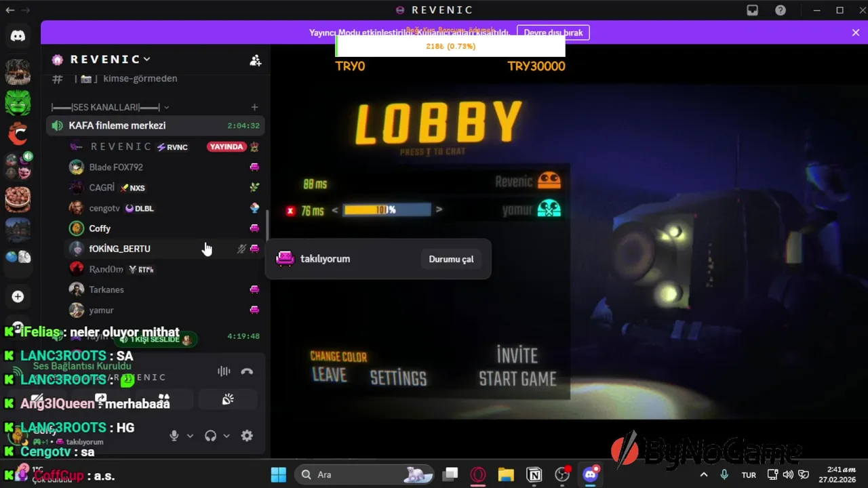Toggle microphone mute in Discord

tap(174, 436)
